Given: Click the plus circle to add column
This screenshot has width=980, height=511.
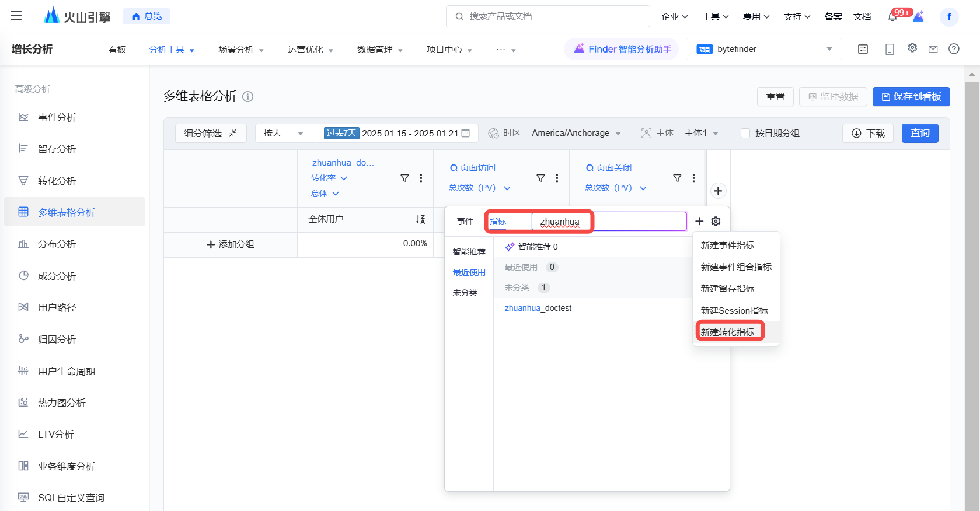Looking at the screenshot, I should click(718, 191).
